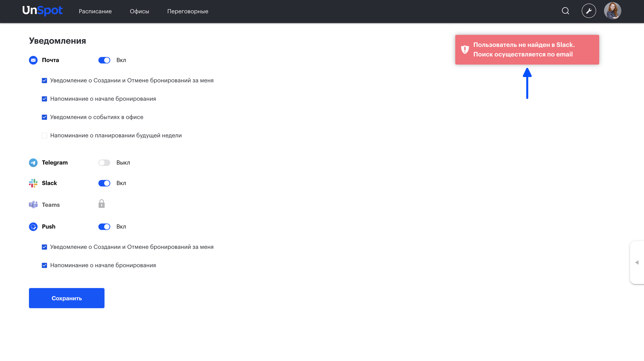Click the Выкл status next to Telegram
644x361 pixels.
pos(123,163)
